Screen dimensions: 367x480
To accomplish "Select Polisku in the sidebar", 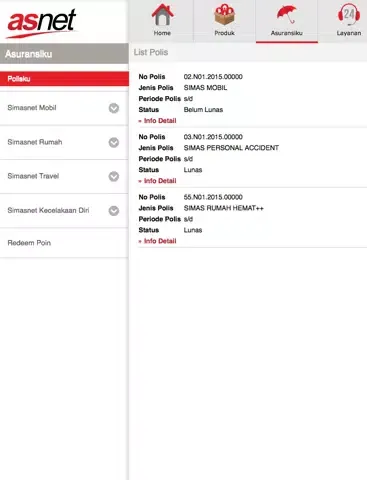I will click(x=64, y=79).
